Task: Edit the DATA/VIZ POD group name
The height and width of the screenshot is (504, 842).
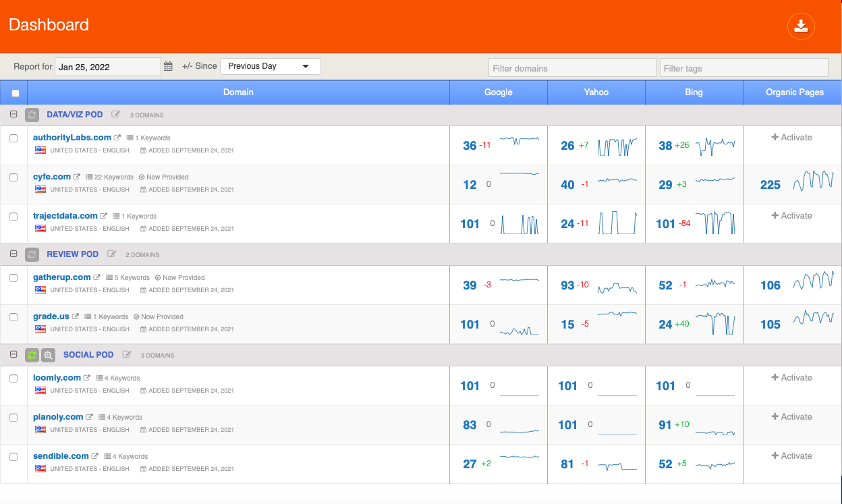Action: coord(115,115)
